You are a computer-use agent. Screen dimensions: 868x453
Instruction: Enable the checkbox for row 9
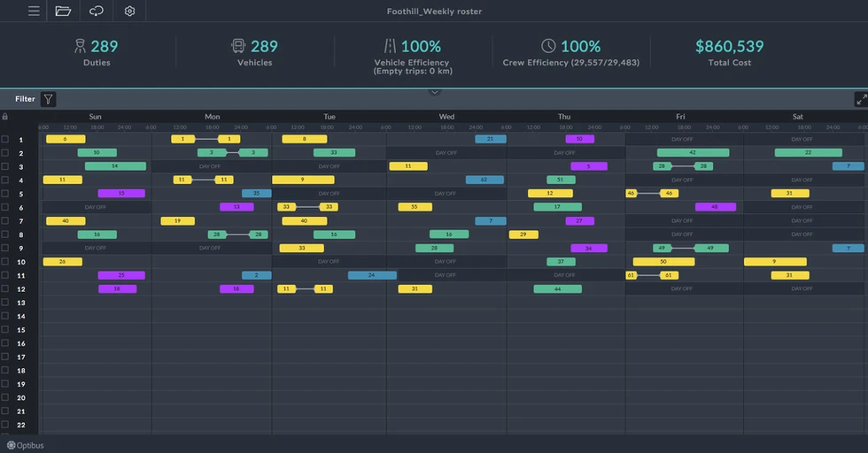click(x=5, y=248)
